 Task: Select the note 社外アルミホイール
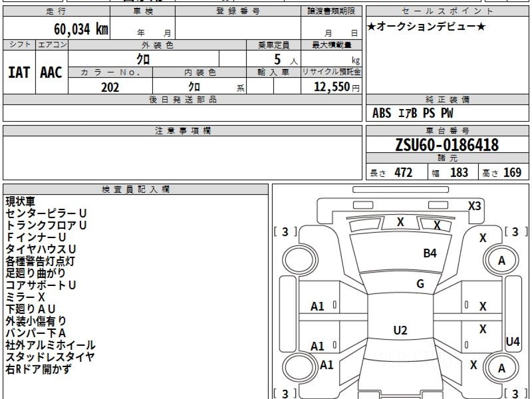(51, 345)
